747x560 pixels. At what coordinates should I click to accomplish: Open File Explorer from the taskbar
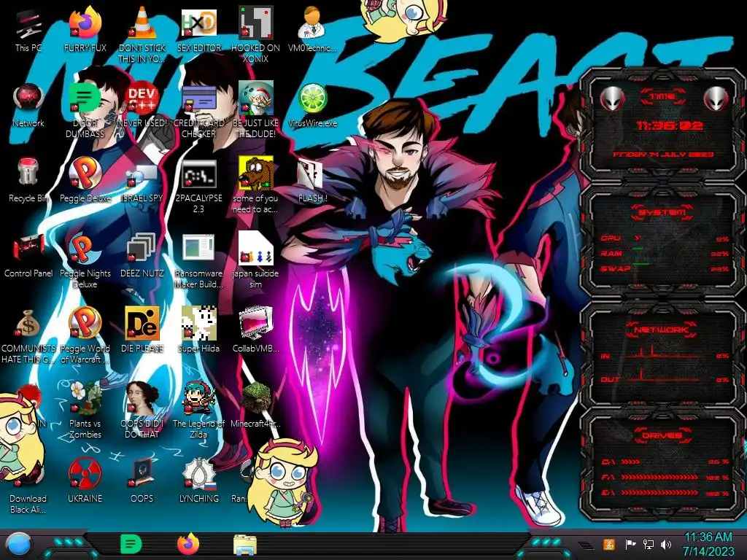[245, 545]
